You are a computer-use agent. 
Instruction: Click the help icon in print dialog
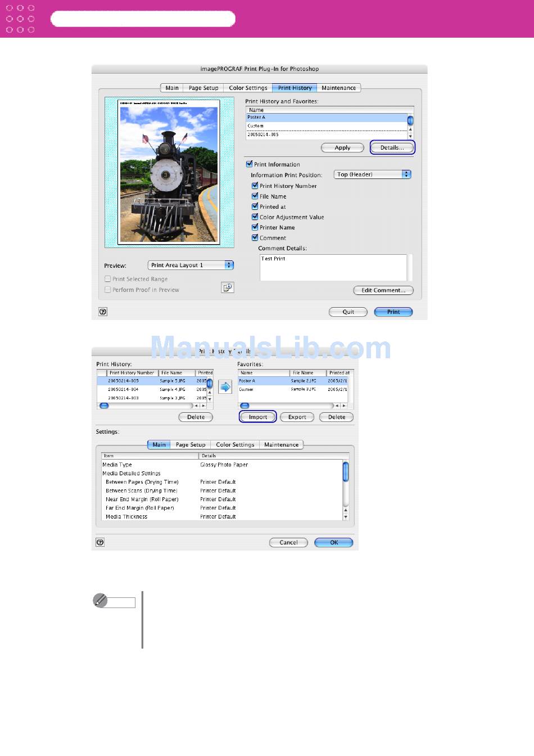point(103,312)
